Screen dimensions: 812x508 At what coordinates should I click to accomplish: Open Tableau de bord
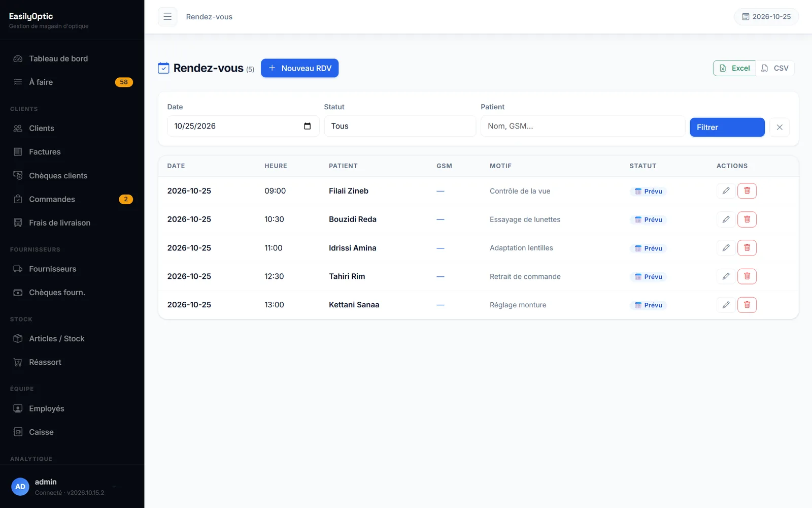72,58
